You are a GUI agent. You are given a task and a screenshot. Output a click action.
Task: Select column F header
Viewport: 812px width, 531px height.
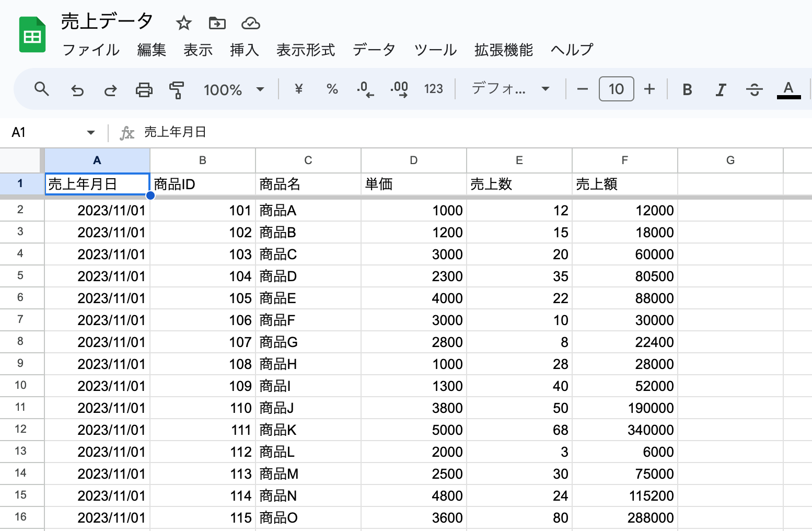625,160
